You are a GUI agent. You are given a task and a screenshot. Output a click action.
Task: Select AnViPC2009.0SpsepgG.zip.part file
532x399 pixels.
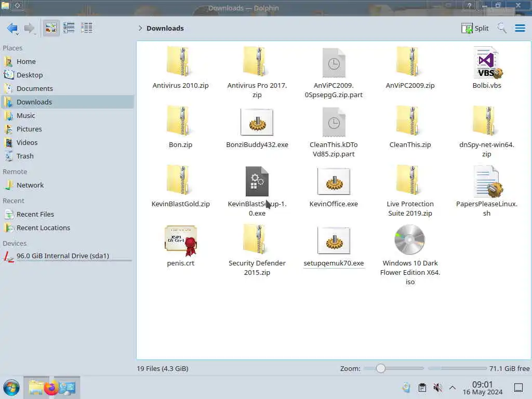334,72
